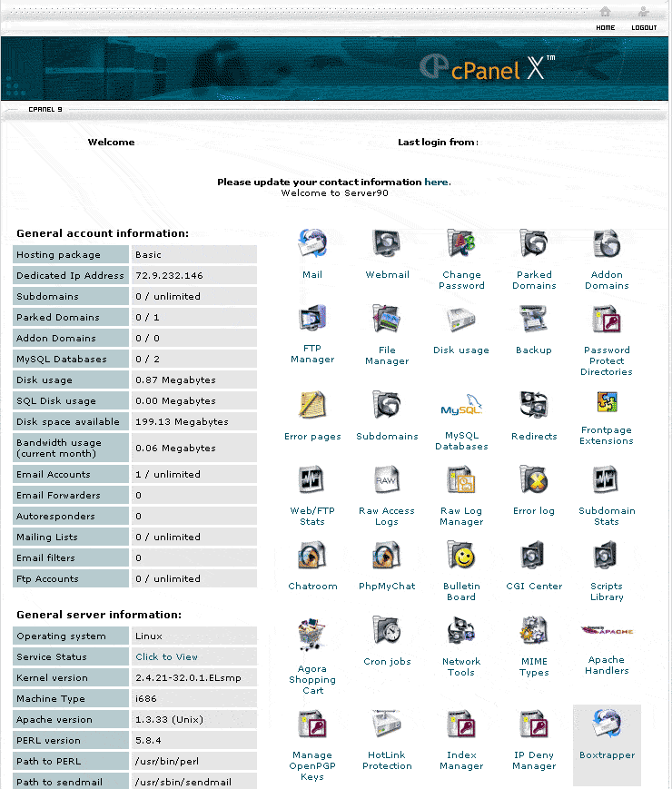Open the Frontpage Extensions icon

[607, 403]
